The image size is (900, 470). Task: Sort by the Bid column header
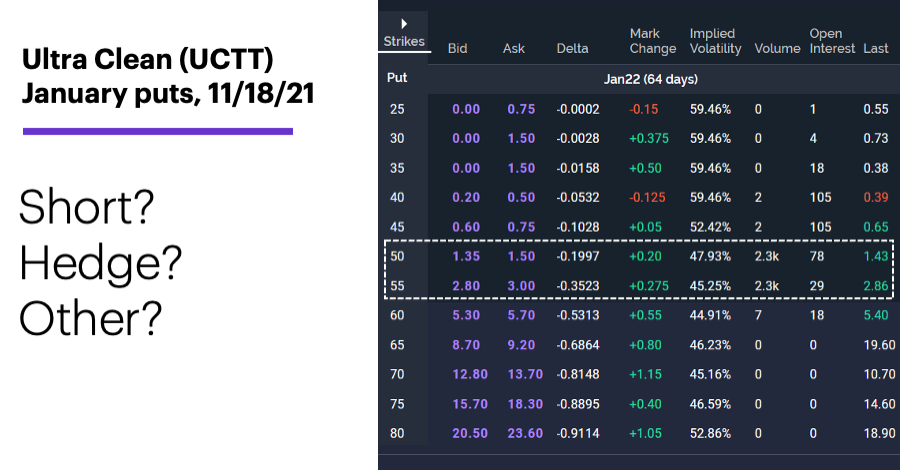point(457,49)
